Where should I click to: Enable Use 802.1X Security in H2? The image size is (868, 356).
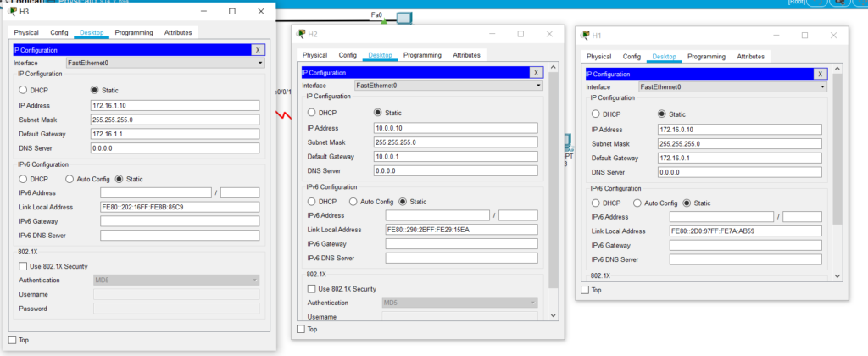tap(312, 288)
